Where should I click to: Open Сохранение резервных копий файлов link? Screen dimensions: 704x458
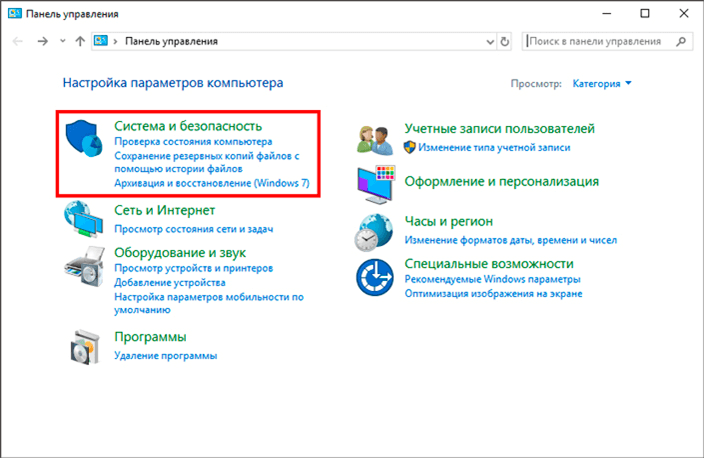click(x=207, y=162)
